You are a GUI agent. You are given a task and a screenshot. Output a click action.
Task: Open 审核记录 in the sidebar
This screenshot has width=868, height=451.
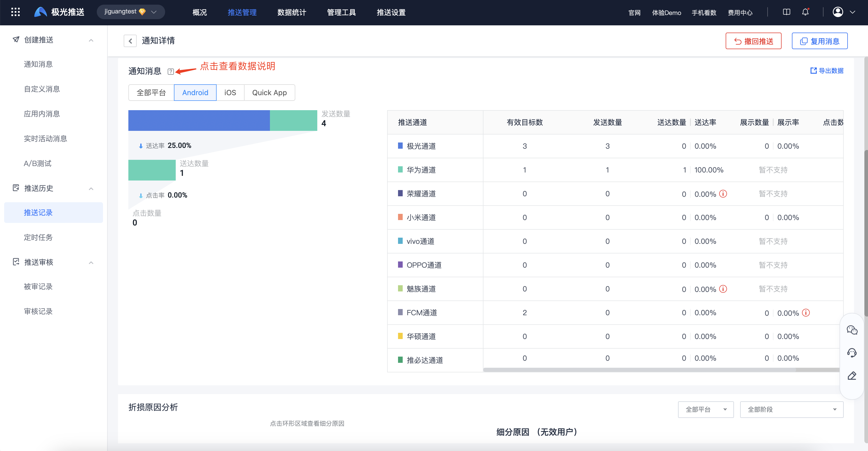tap(38, 312)
